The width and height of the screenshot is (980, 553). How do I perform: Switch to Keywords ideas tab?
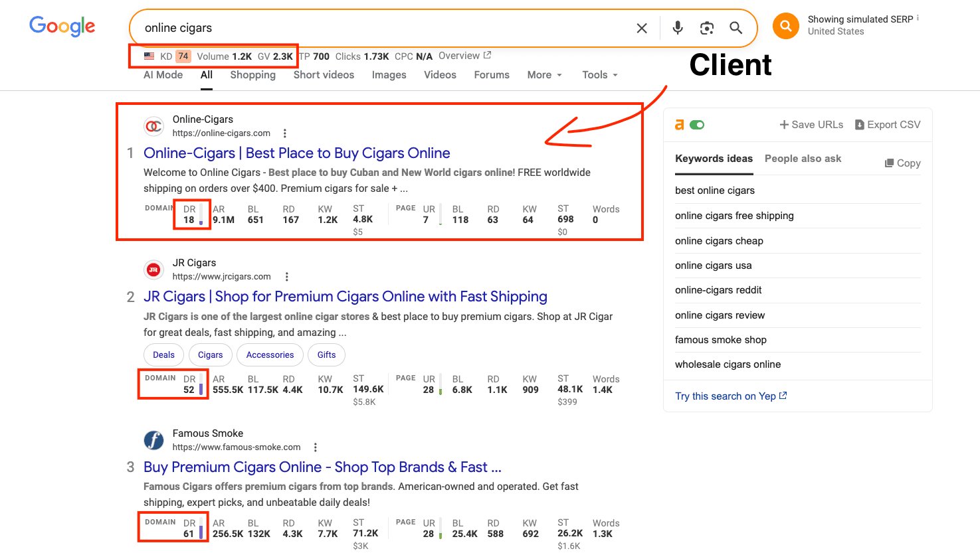click(x=714, y=159)
